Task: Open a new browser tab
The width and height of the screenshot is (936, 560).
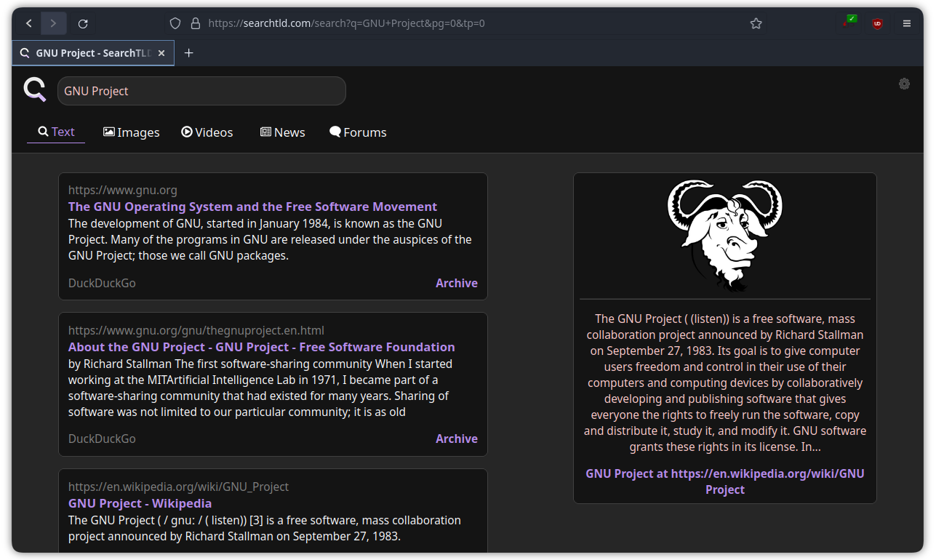Action: coord(189,53)
